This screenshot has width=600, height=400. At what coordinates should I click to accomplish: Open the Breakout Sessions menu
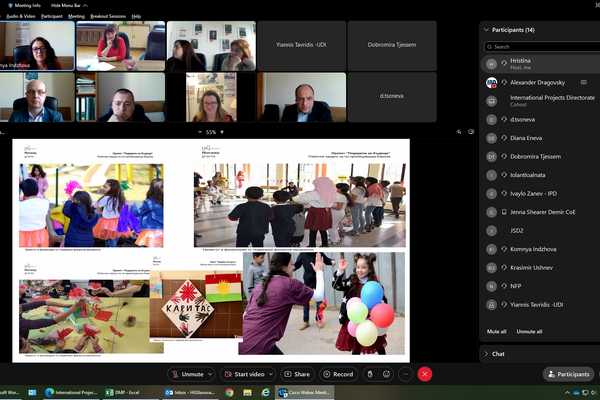[108, 16]
